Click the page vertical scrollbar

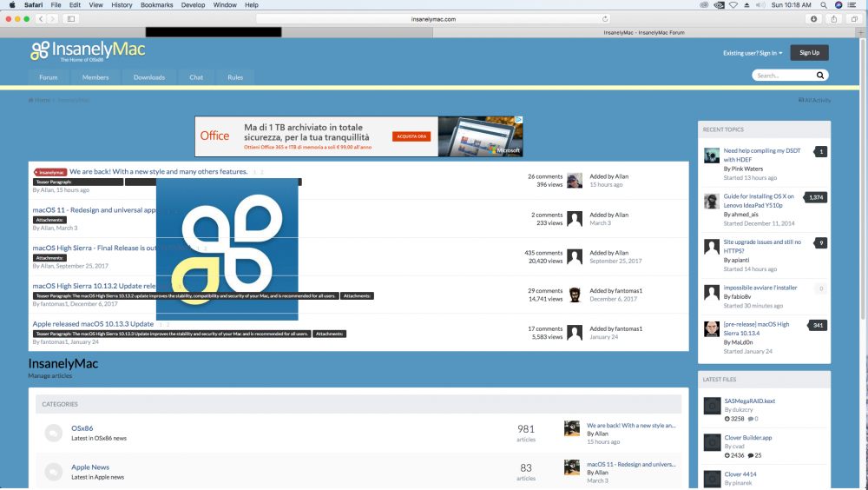click(864, 180)
